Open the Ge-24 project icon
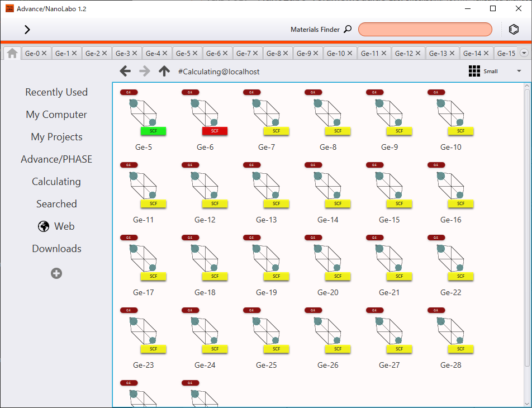The height and width of the screenshot is (408, 532). point(205,331)
